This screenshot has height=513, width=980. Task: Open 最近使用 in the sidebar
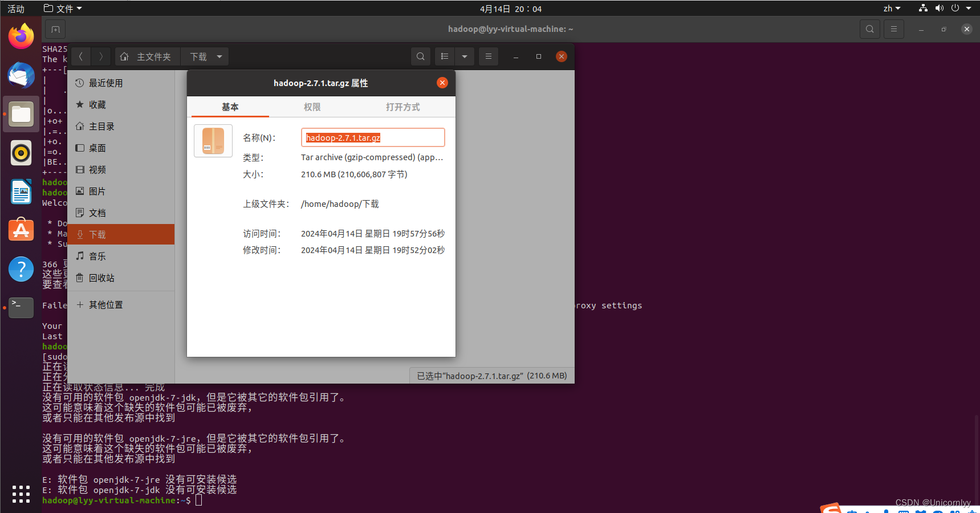coord(121,83)
